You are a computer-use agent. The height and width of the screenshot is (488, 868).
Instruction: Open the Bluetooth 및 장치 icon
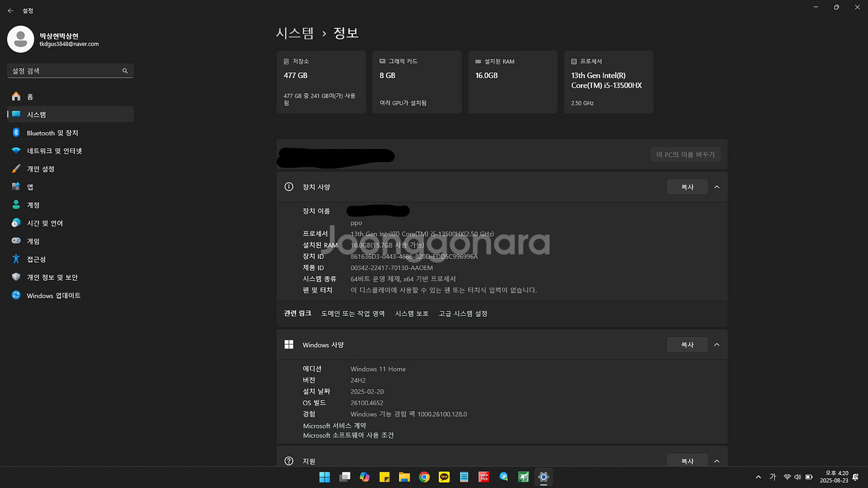(16, 133)
